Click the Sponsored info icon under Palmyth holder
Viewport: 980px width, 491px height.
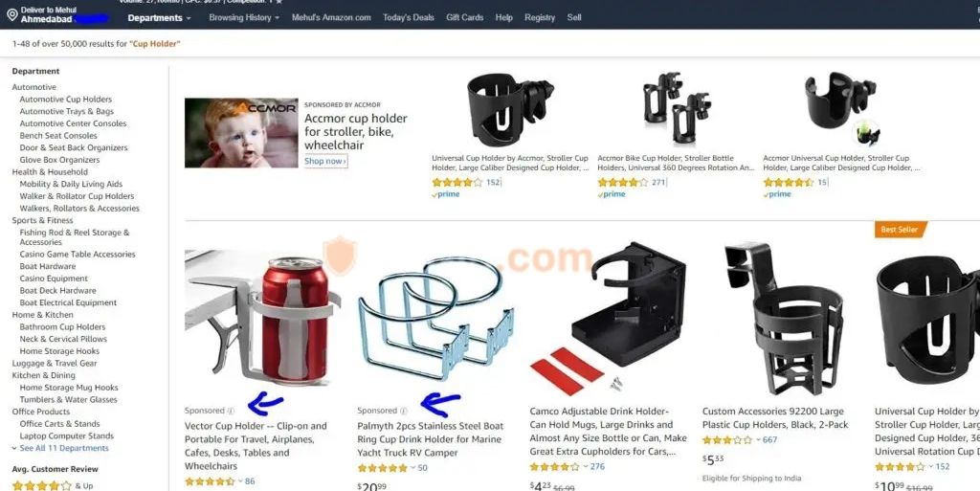click(x=404, y=411)
